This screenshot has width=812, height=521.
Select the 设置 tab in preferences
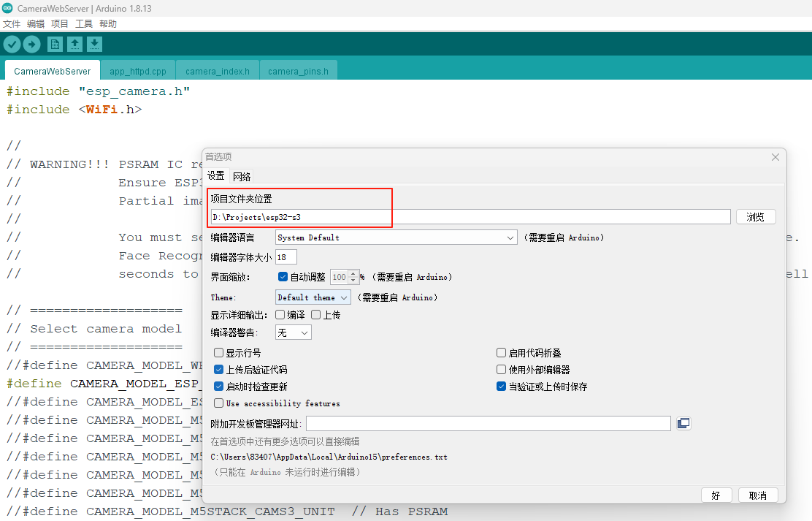point(216,176)
